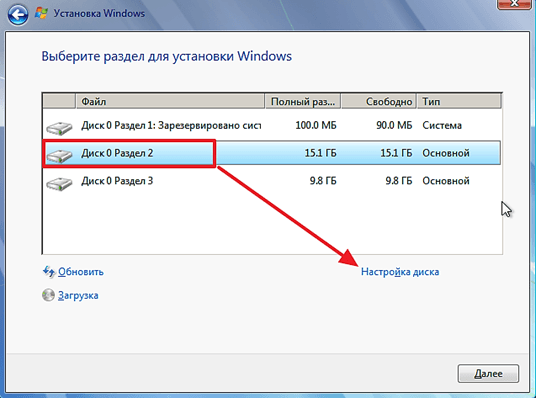The height and width of the screenshot is (398, 536).
Task: Click the refresh arrows icon beside Обновить
Action: (49, 272)
